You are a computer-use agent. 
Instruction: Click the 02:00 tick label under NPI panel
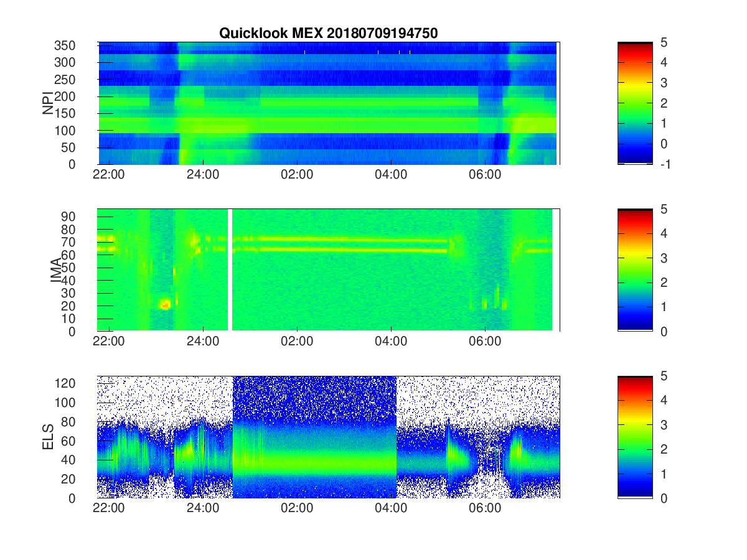coord(297,175)
